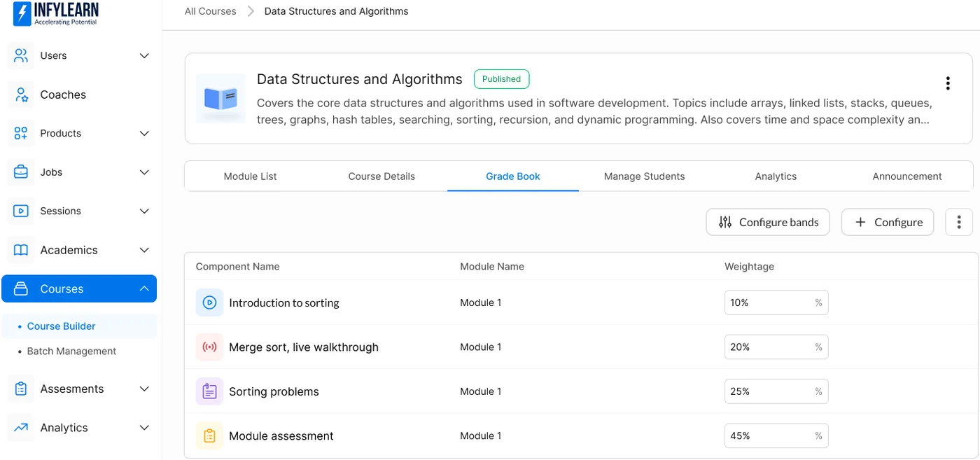Image resolution: width=980 pixels, height=460 pixels.
Task: Click the Coaches sidebar icon
Action: (21, 95)
